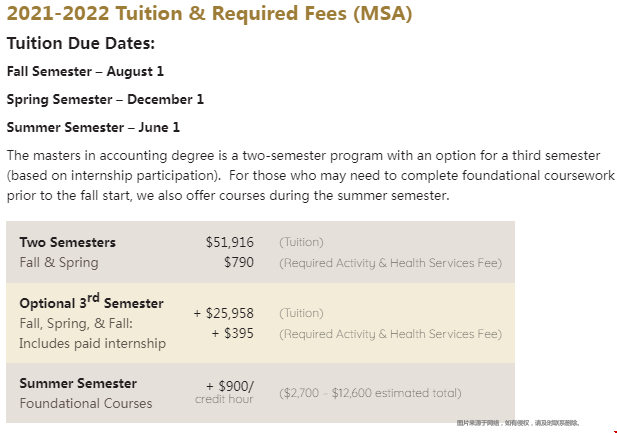Click the masters in accounting description paragraph

click(x=310, y=176)
